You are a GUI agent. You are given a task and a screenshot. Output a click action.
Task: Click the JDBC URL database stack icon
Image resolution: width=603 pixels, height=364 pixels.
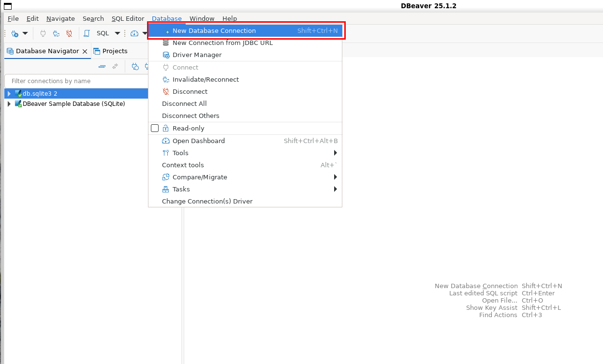166,43
